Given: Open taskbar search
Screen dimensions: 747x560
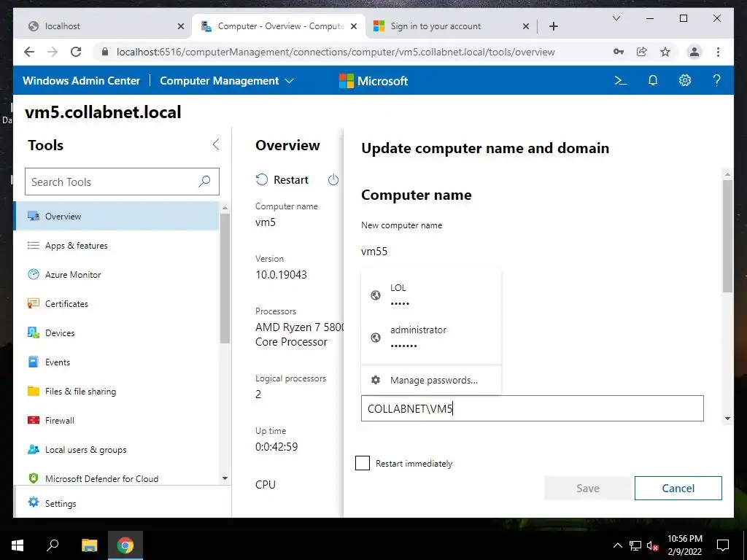Looking at the screenshot, I should (53, 545).
